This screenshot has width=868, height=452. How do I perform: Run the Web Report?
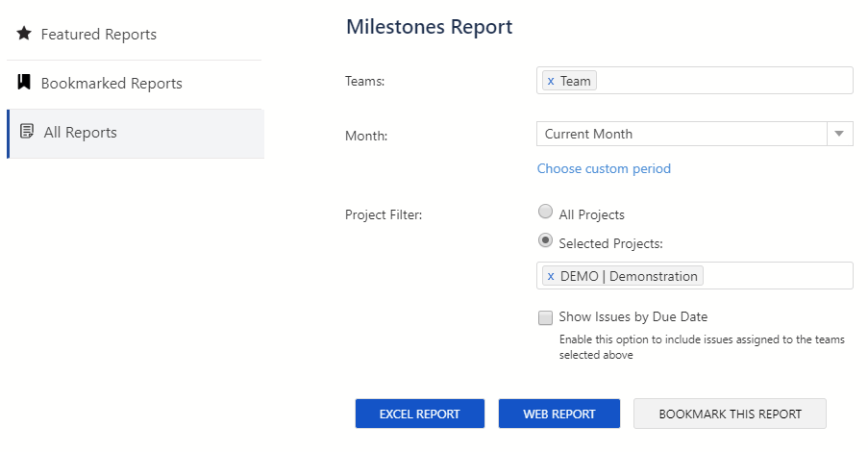(558, 414)
